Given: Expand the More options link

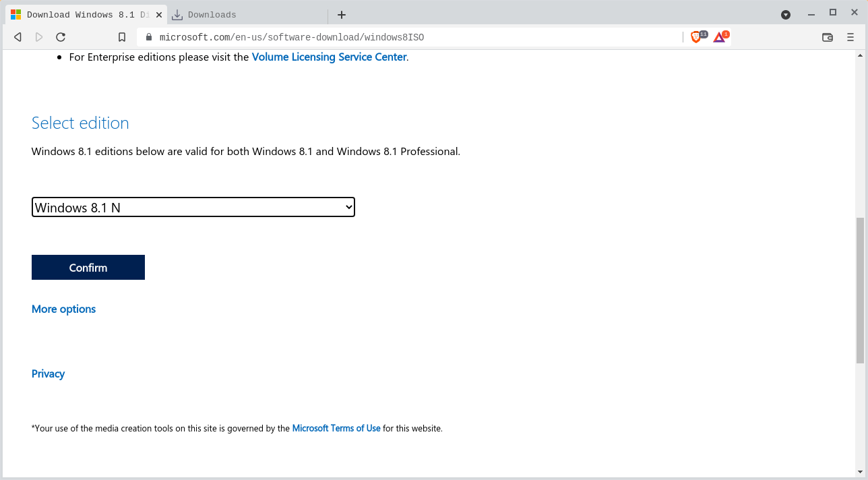Looking at the screenshot, I should (63, 309).
